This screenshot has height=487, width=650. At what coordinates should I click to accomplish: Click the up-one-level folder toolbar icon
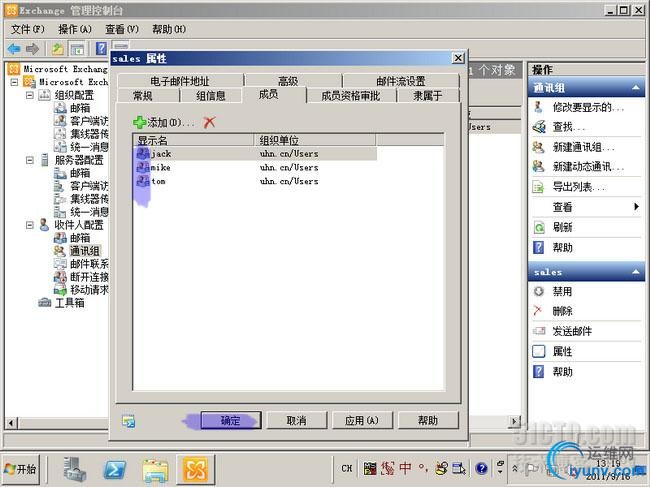58,49
